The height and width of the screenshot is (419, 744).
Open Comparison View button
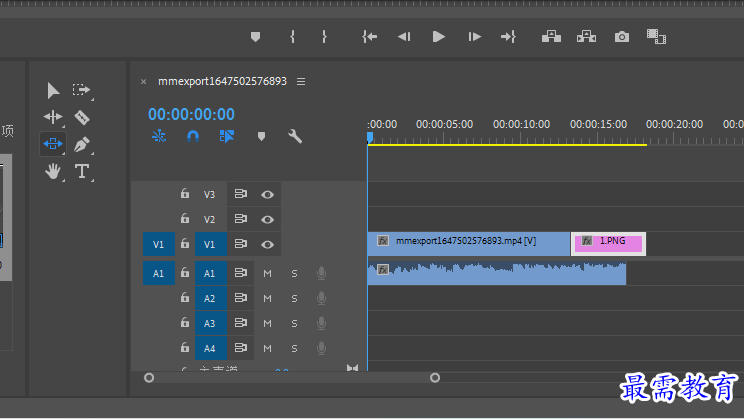[656, 37]
